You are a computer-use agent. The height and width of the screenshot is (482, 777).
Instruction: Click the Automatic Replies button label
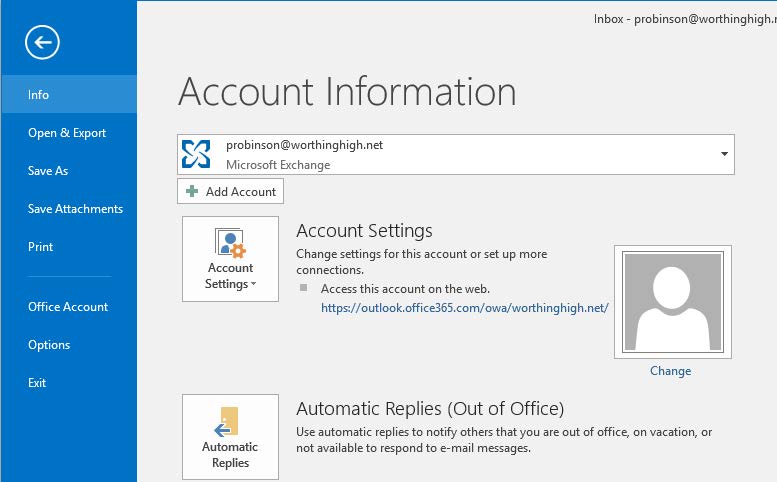coord(230,455)
